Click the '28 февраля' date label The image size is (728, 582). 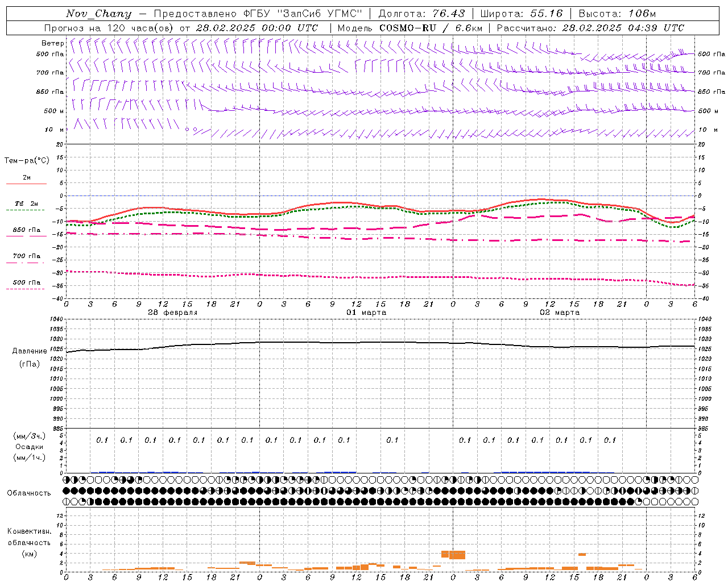[x=173, y=313]
